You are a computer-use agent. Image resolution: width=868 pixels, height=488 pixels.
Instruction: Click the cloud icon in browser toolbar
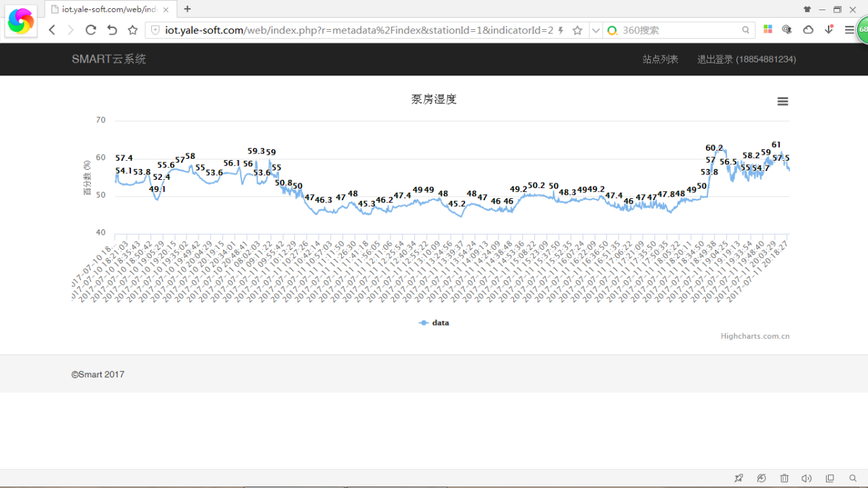click(808, 30)
